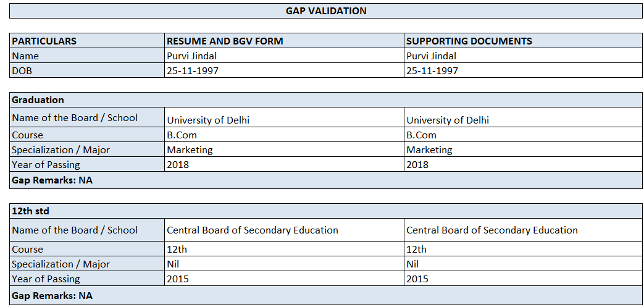Click Nil under the Supporting Documents column
Viewport: 644px width, 307px height.
412,264
